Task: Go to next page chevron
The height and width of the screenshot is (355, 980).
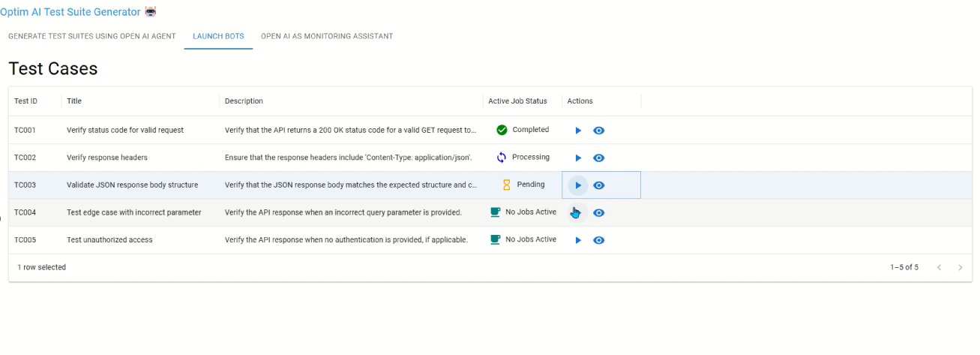Action: pos(961,268)
